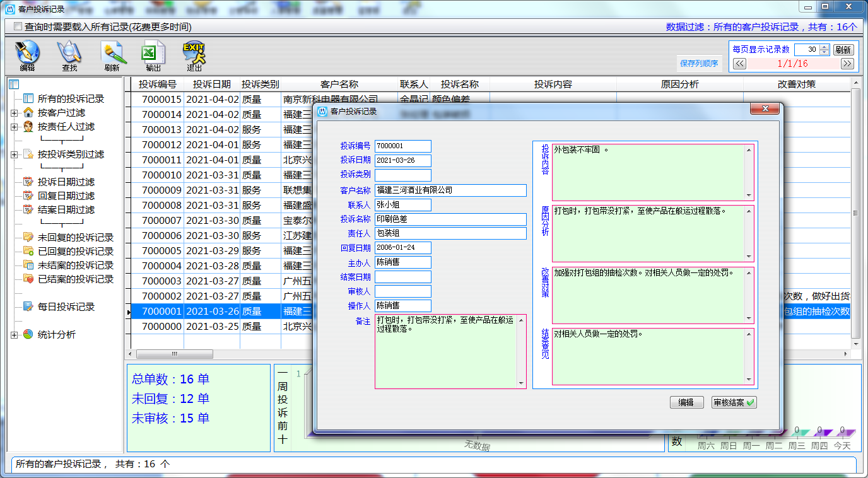868x478 pixels.
Task: Sort by 投诉编号 column header
Action: [158, 85]
